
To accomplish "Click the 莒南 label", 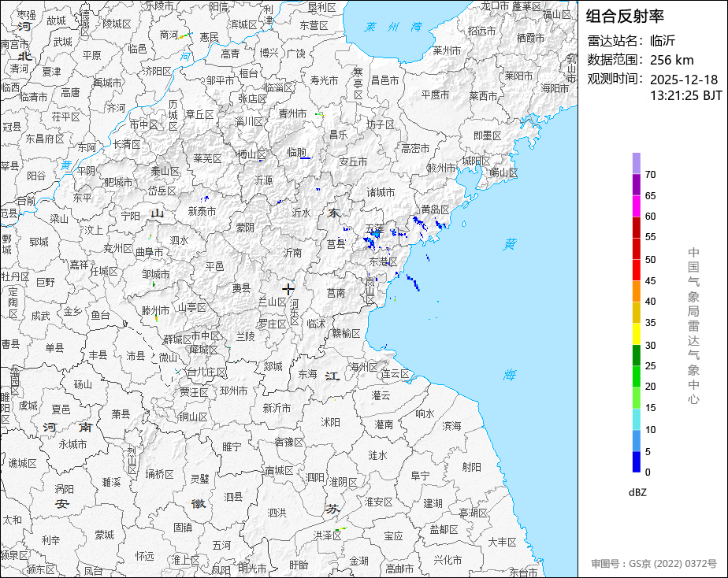I will tap(336, 293).
